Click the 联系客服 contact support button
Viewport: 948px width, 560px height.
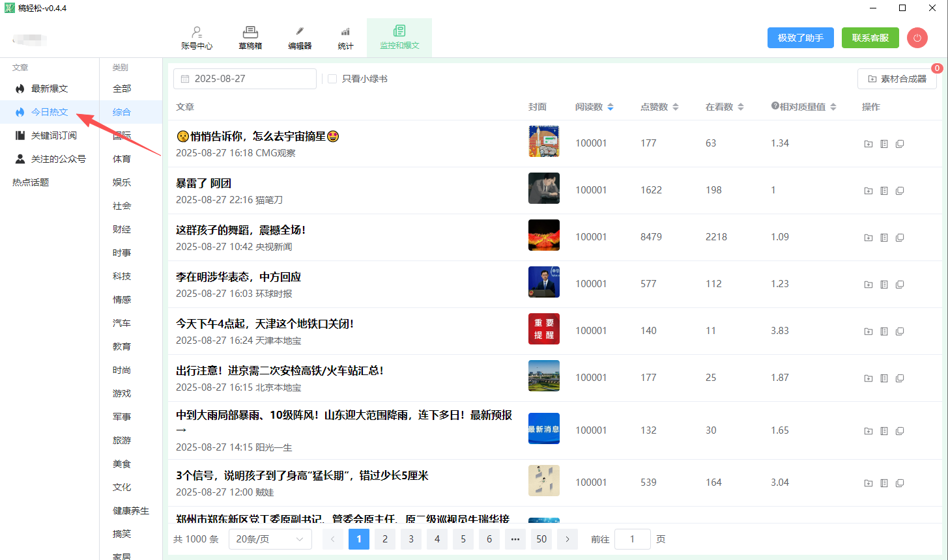pos(870,38)
